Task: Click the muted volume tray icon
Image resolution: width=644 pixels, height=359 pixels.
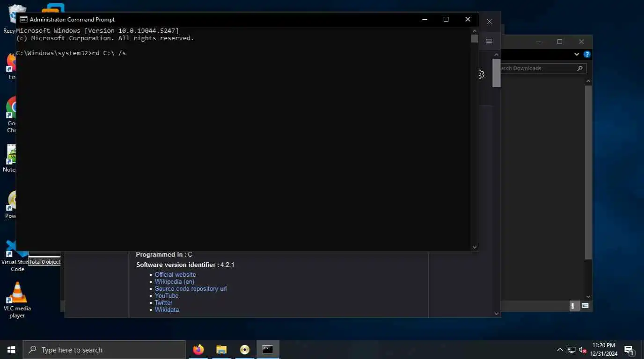Action: 583,350
